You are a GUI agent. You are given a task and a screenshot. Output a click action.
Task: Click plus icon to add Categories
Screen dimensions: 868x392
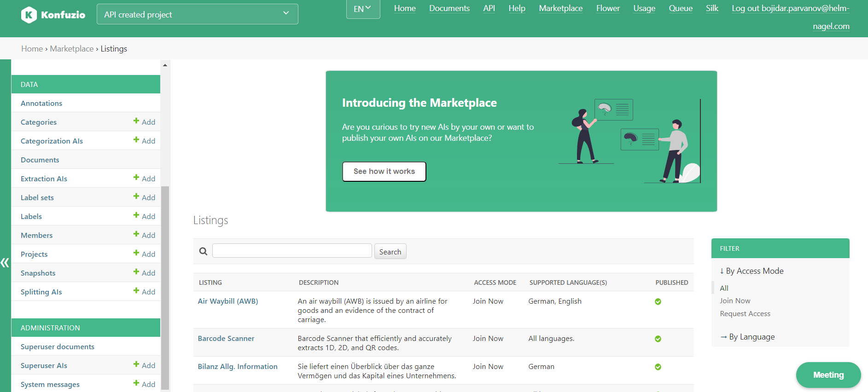(x=136, y=121)
